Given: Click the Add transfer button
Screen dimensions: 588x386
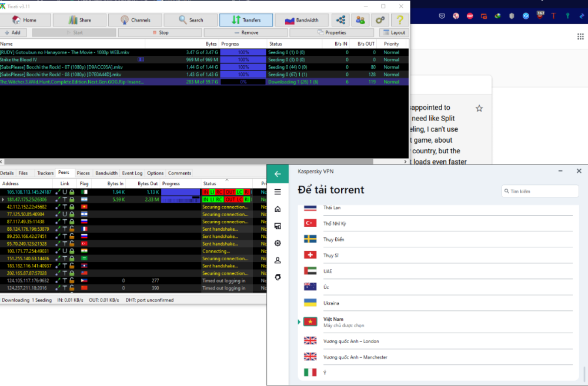Looking at the screenshot, I should 13,32.
